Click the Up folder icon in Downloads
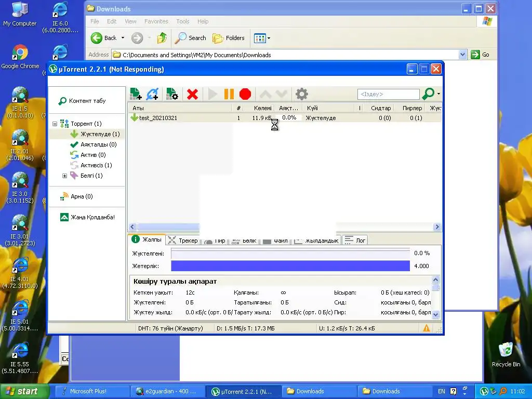The image size is (532, 399). tap(162, 38)
